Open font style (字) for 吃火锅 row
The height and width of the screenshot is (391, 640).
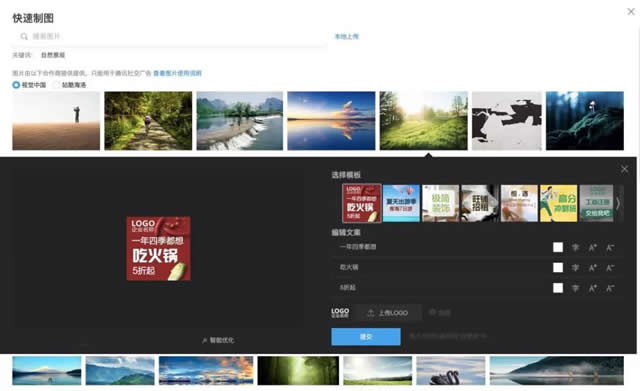click(x=576, y=268)
